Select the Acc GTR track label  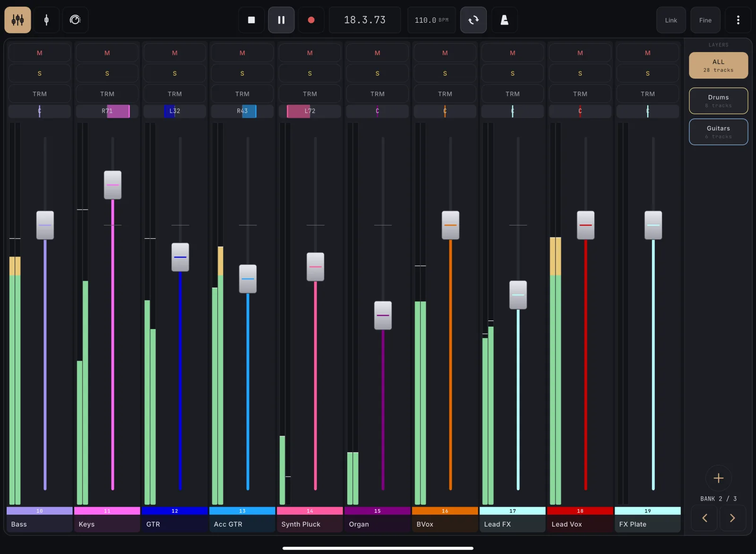click(x=242, y=524)
